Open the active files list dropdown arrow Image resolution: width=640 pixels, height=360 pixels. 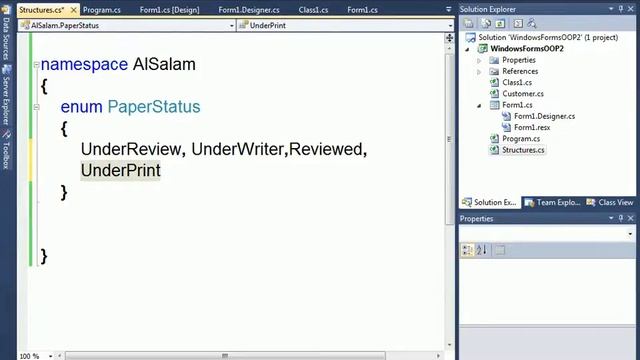click(x=449, y=9)
